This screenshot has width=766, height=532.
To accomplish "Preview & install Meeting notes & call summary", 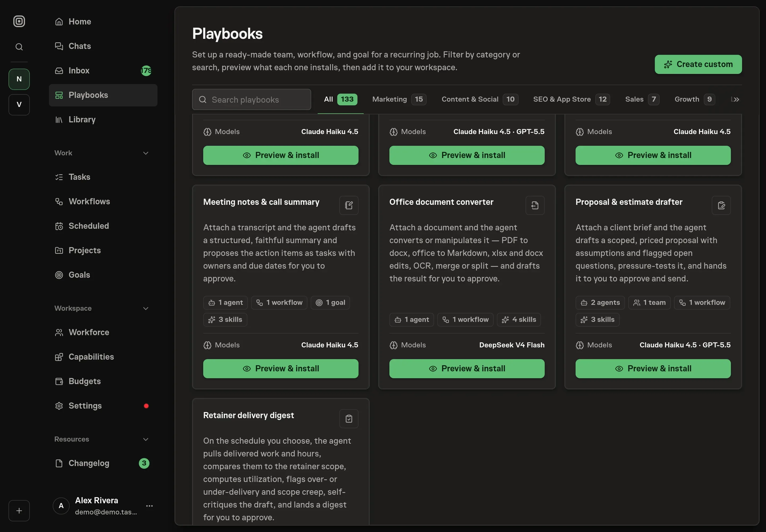I will click(x=281, y=369).
